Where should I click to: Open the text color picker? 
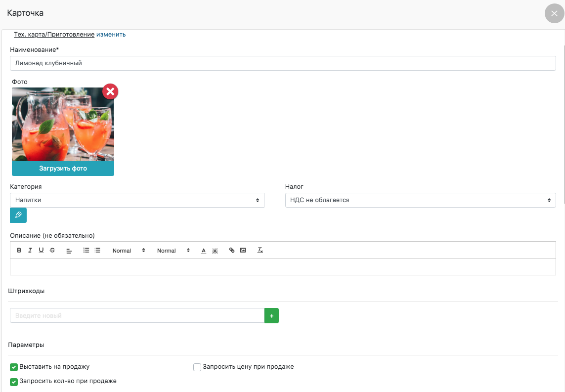[x=204, y=251]
